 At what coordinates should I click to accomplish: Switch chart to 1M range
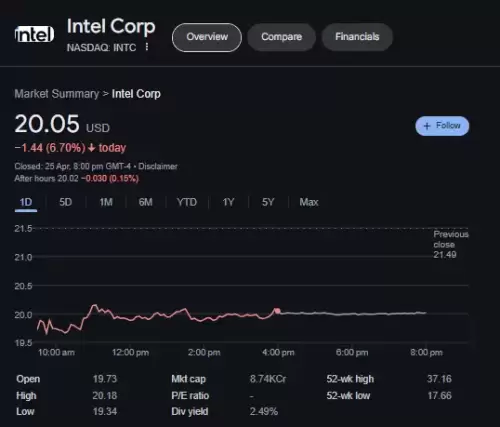coord(106,202)
